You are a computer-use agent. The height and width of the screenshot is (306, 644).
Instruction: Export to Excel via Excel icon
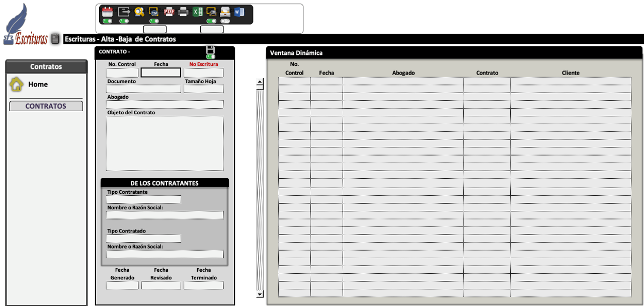coord(198,12)
